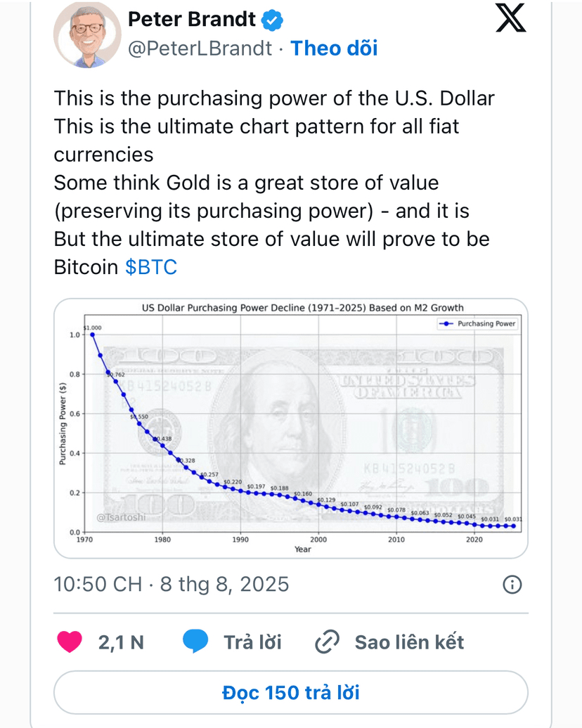Click the blue verified badge
Image resolution: width=582 pixels, height=728 pixels.
[x=272, y=20]
